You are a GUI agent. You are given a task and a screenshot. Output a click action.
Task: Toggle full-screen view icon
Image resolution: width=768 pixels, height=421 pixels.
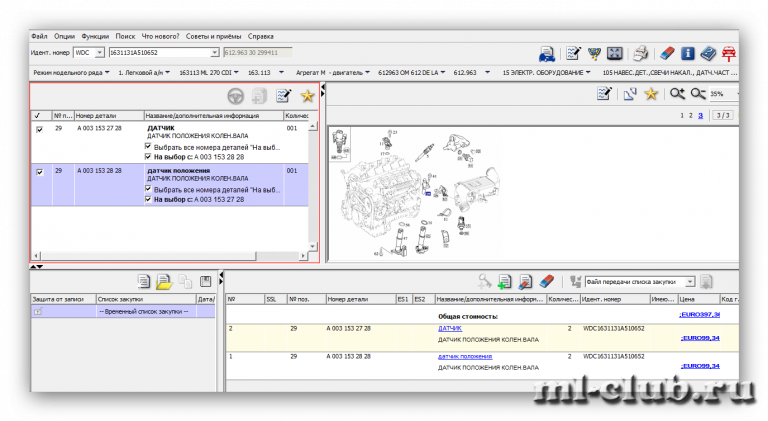[615, 53]
